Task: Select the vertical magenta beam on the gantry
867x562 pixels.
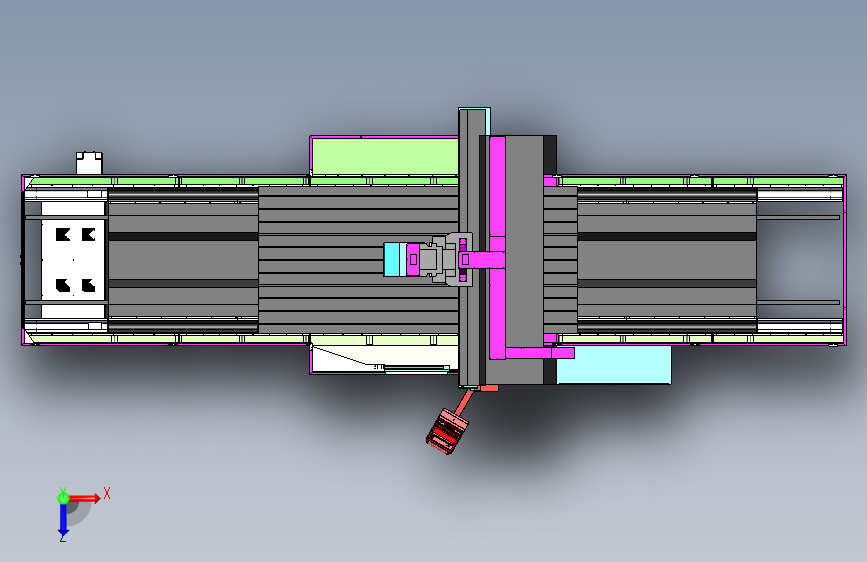Action: coord(497,247)
